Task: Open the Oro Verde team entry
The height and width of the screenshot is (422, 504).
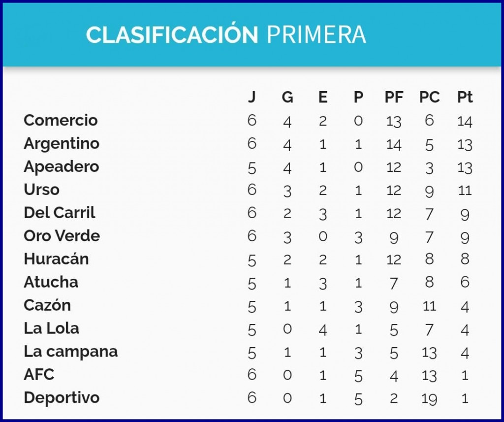Action: point(62,236)
